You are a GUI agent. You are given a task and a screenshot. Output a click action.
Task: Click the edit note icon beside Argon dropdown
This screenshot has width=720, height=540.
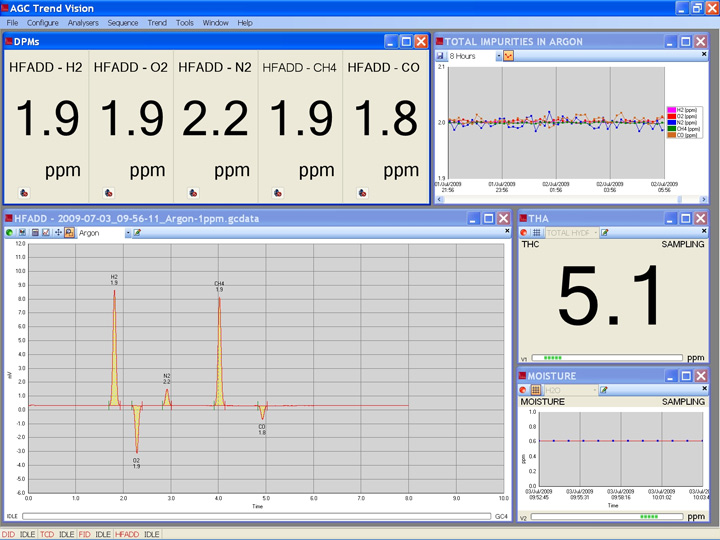[x=138, y=233]
